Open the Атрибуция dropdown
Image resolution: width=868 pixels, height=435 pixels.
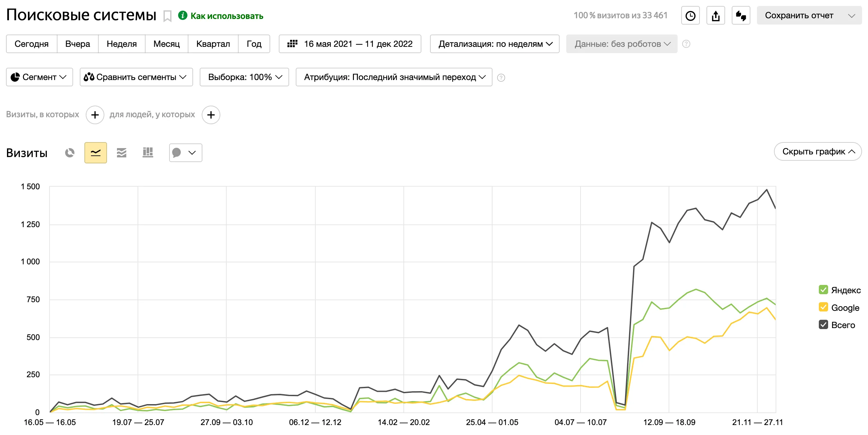pos(393,77)
